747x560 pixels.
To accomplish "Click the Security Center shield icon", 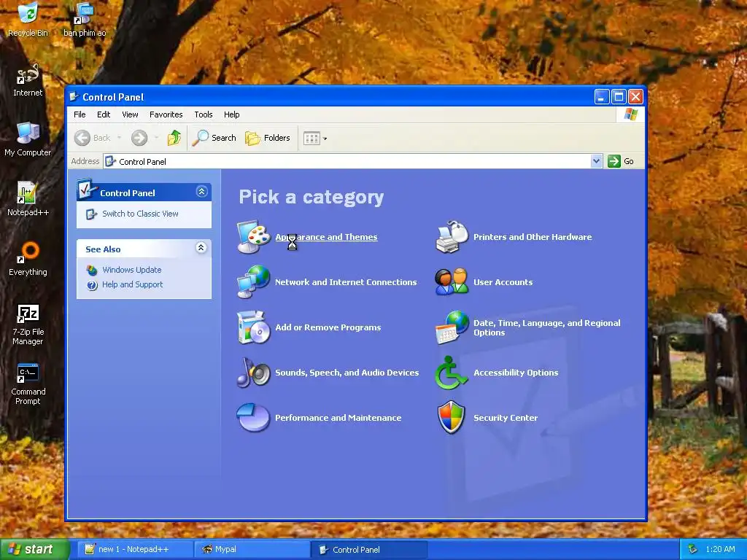I will (x=452, y=418).
